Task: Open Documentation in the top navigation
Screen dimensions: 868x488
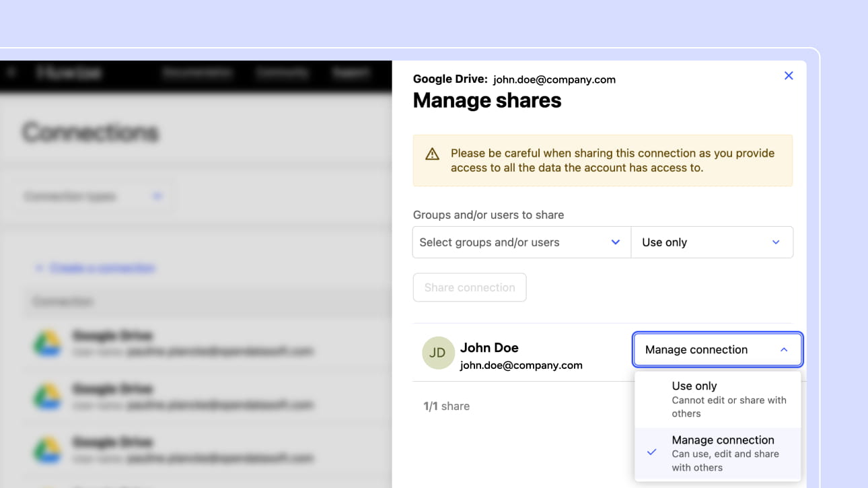Action: 197,73
